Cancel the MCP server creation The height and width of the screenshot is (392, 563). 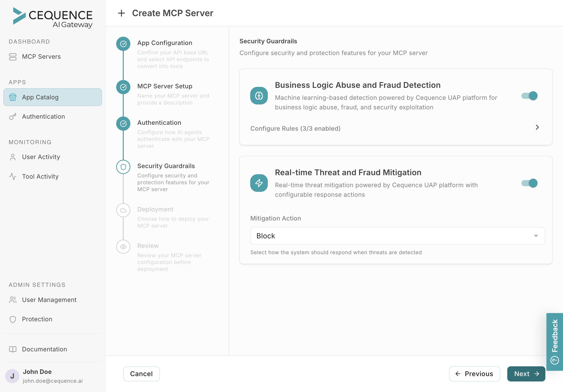(141, 374)
